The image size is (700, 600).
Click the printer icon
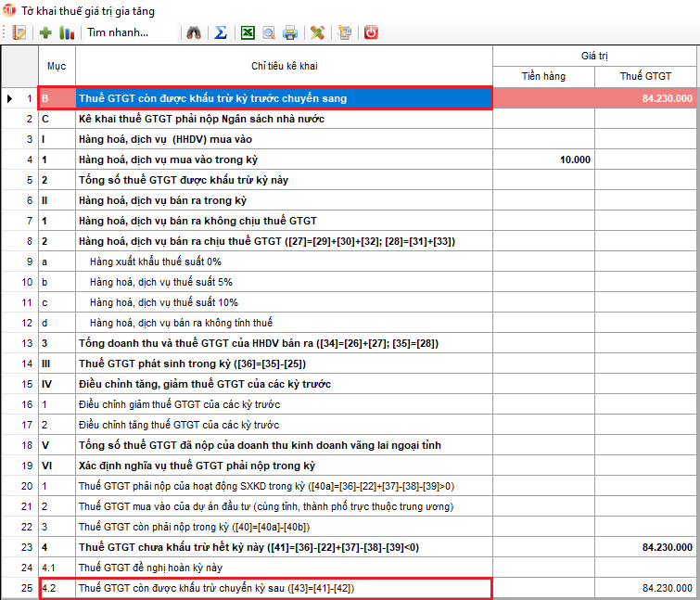click(x=290, y=32)
